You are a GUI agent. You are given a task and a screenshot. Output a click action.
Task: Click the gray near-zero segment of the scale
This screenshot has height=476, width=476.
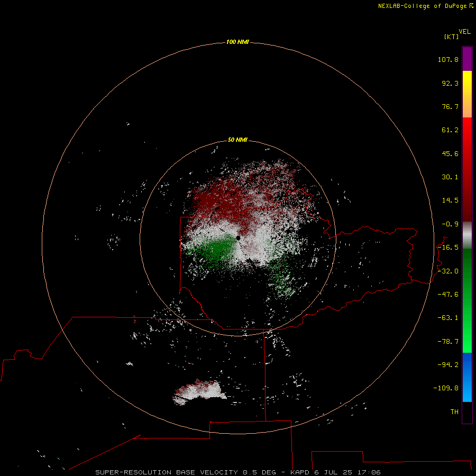coord(467,235)
